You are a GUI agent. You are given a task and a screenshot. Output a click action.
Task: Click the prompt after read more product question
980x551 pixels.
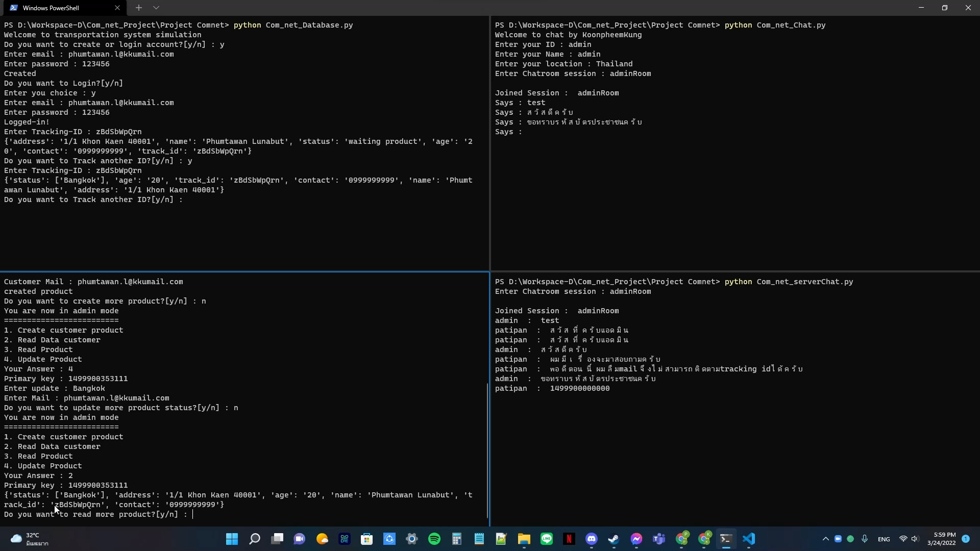click(193, 514)
